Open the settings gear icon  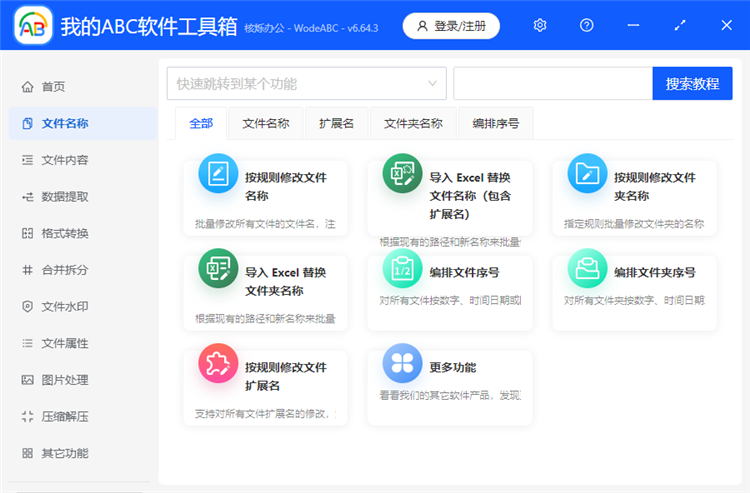pos(540,25)
